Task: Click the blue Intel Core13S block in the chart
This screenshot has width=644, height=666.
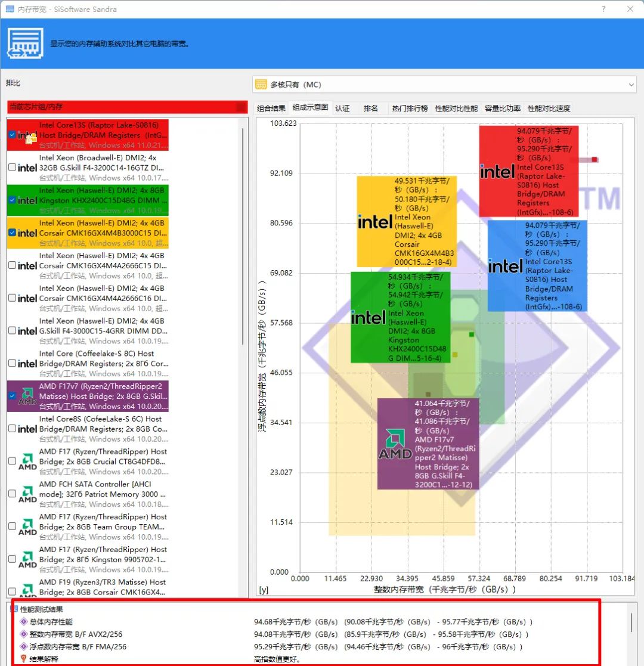Action: [537, 266]
